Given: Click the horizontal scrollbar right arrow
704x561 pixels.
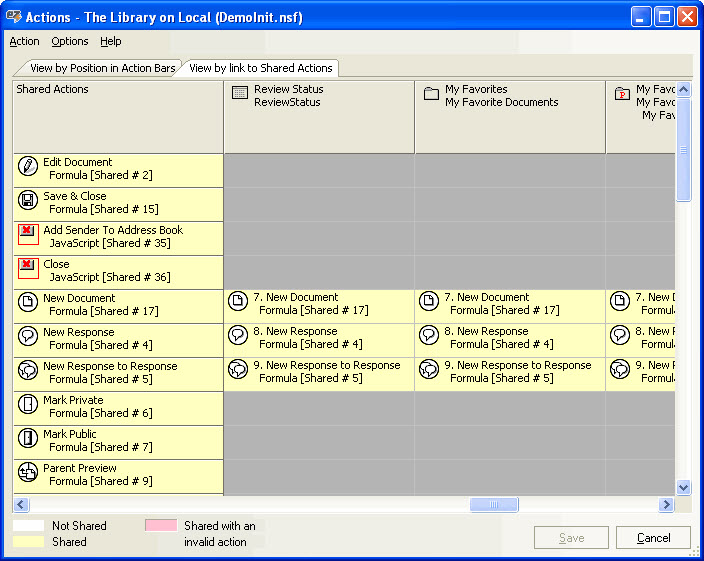Looking at the screenshot, I should [x=666, y=505].
